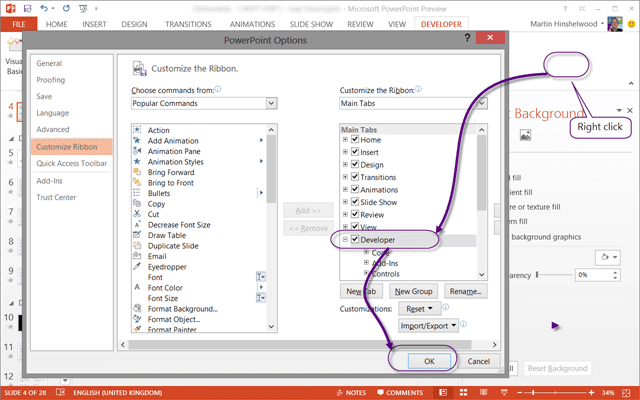Click the Bring to Front command icon

pyautogui.click(x=137, y=182)
